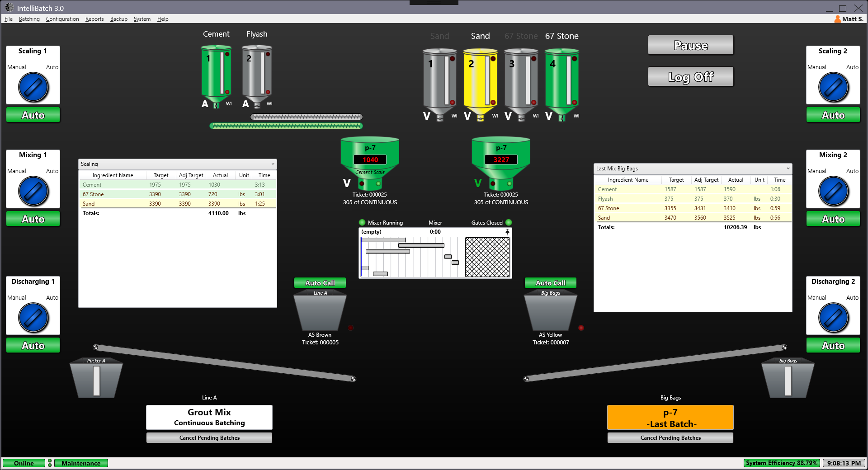Open the Reports menu
This screenshot has height=470, width=868.
94,19
